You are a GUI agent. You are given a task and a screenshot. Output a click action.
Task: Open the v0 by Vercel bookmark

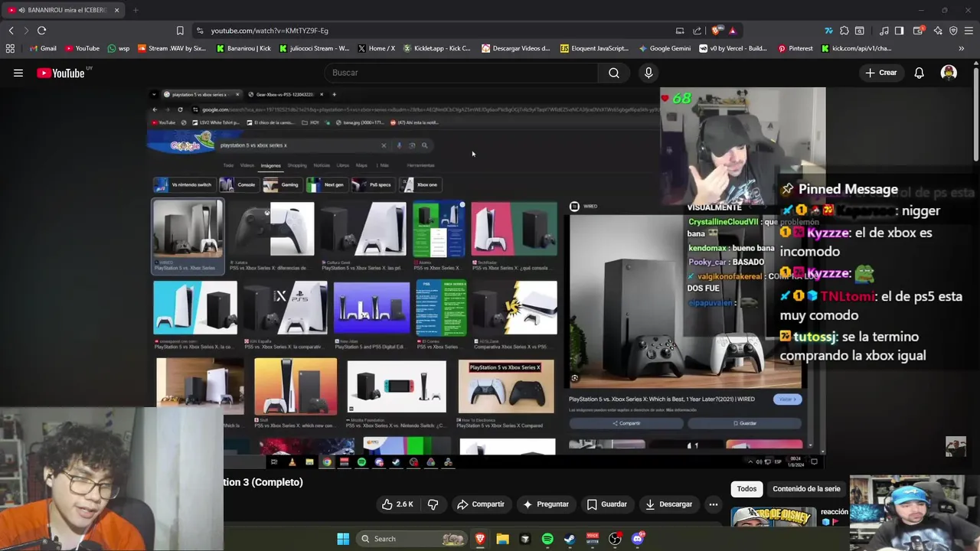[733, 48]
